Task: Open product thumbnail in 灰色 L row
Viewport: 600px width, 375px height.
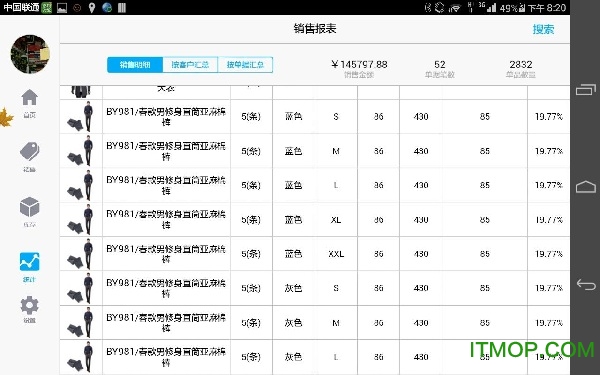Action: [81, 357]
